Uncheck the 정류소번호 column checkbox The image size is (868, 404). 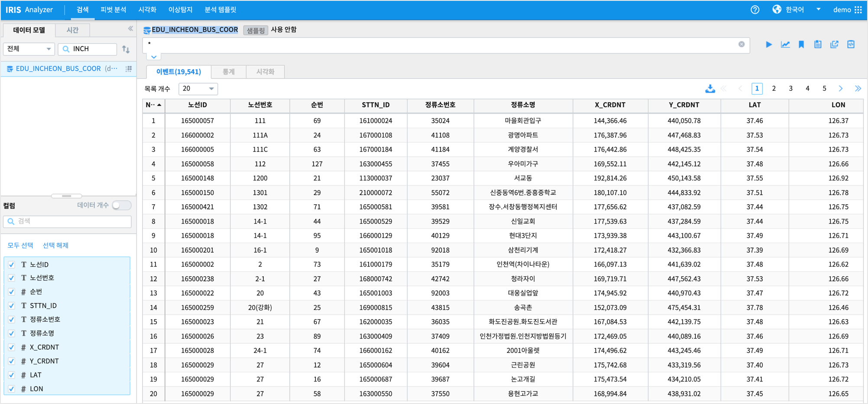12,319
